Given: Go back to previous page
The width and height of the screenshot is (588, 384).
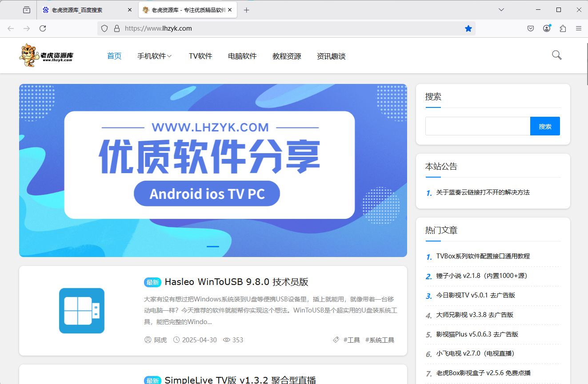Looking at the screenshot, I should click(11, 28).
